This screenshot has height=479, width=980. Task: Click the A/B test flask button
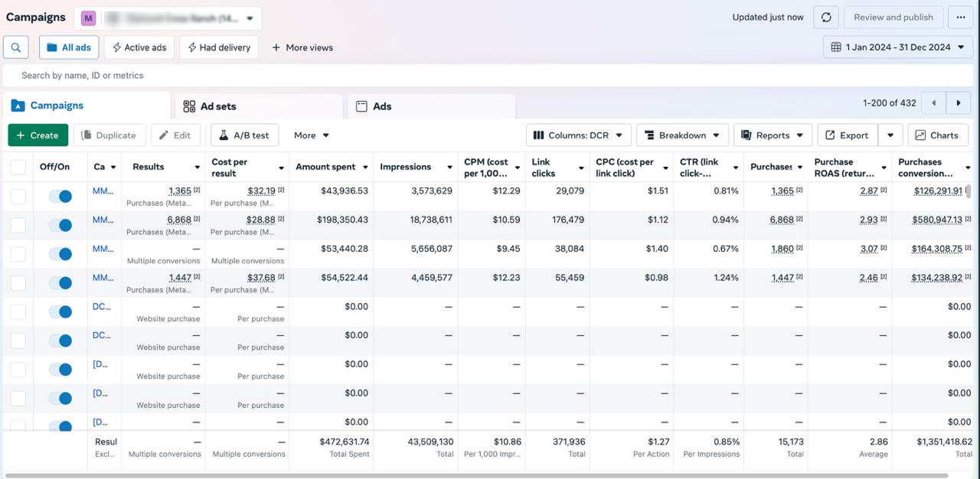[x=244, y=135]
